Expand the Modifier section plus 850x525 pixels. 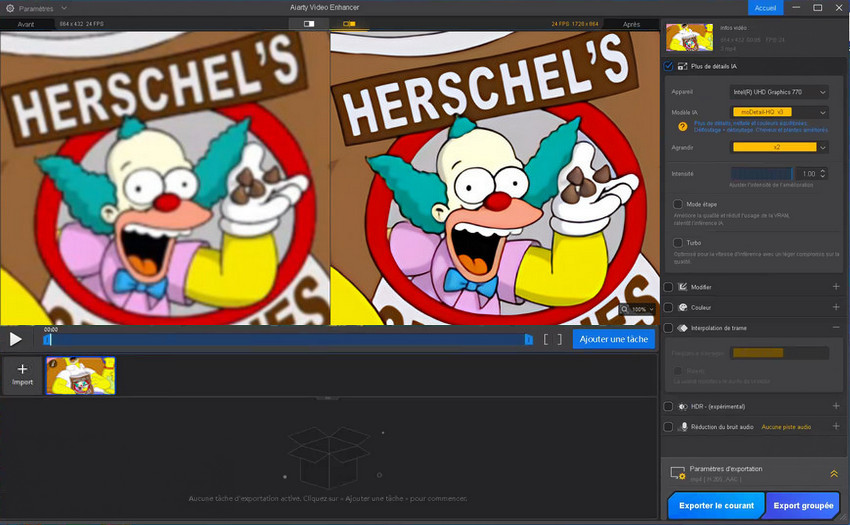click(836, 286)
